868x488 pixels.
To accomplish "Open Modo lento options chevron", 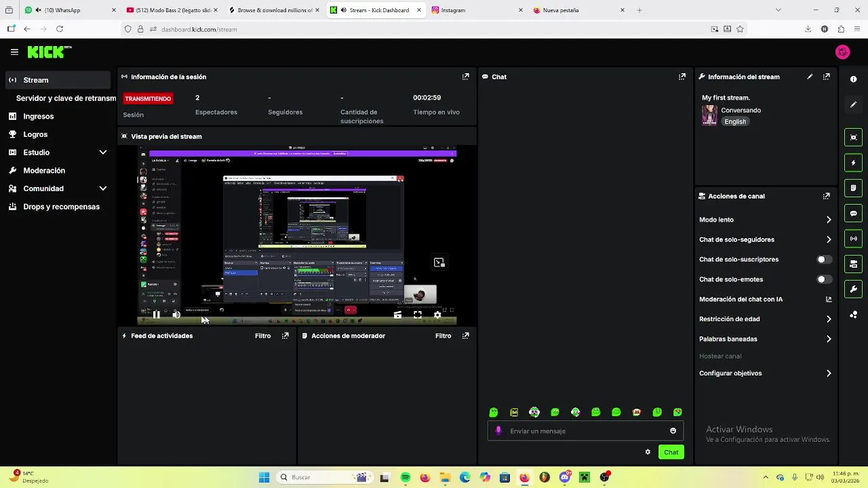I will 829,220.
